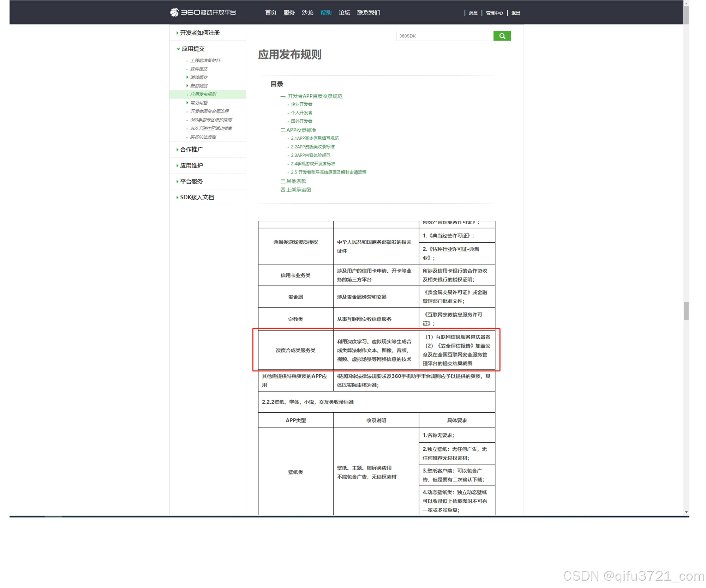706x588 pixels.
Task: Go to 论坛 in top navigation
Action: pyautogui.click(x=344, y=13)
